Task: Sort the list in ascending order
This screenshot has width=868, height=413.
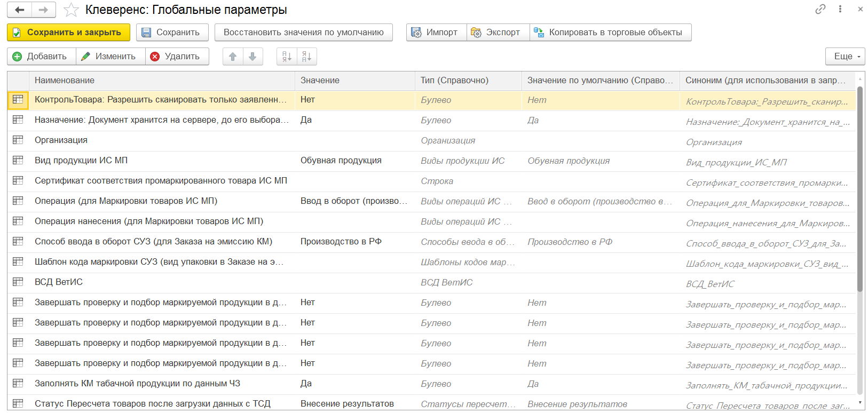Action: (287, 57)
